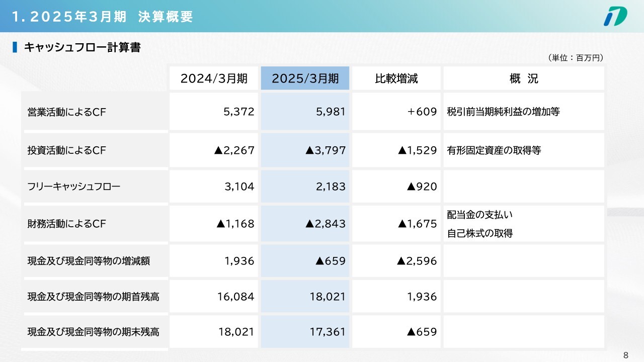Click ▲659 in the 増減額 row
This screenshot has width=644, height=362.
pos(331,261)
